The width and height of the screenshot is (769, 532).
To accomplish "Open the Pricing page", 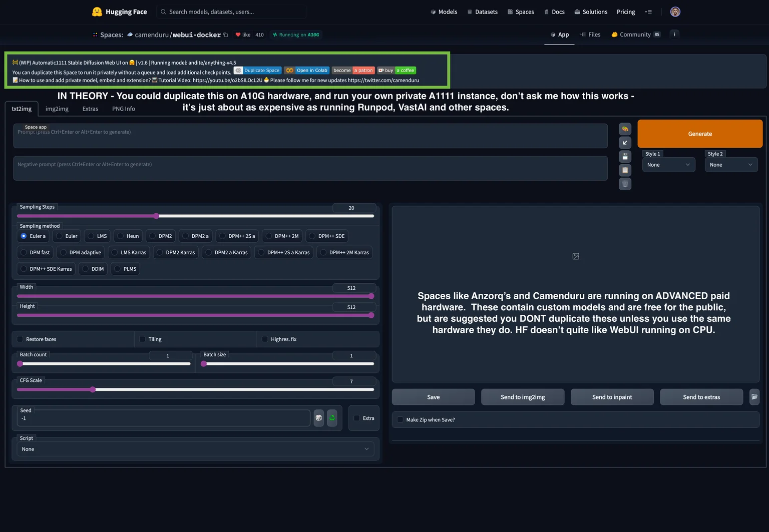I will click(x=626, y=12).
